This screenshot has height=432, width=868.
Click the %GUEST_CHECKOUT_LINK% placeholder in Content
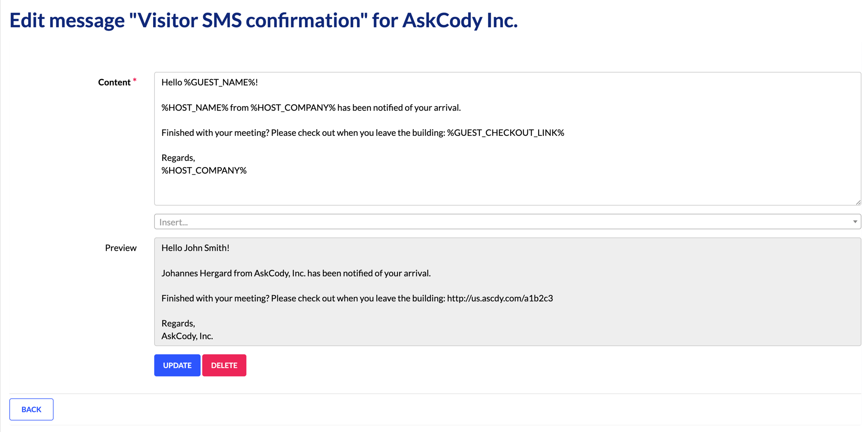(x=505, y=133)
